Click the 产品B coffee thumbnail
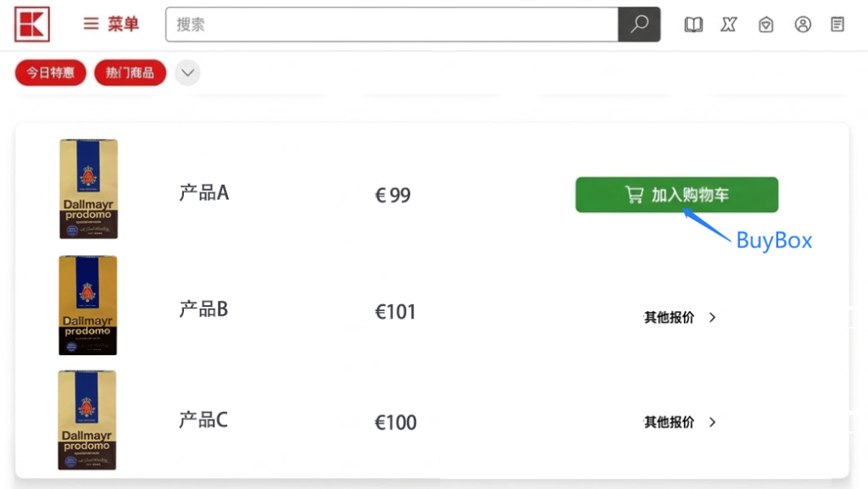 click(88, 305)
